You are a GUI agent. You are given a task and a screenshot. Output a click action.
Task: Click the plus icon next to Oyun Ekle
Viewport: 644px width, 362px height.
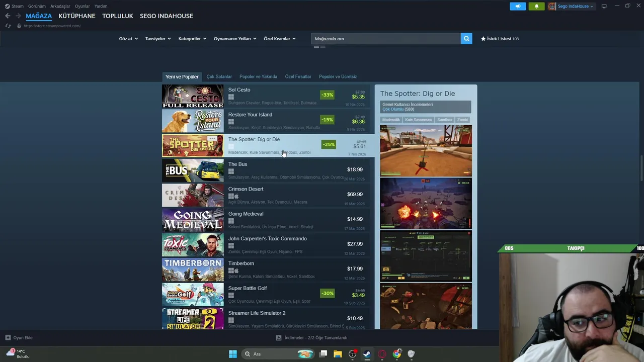click(8, 338)
